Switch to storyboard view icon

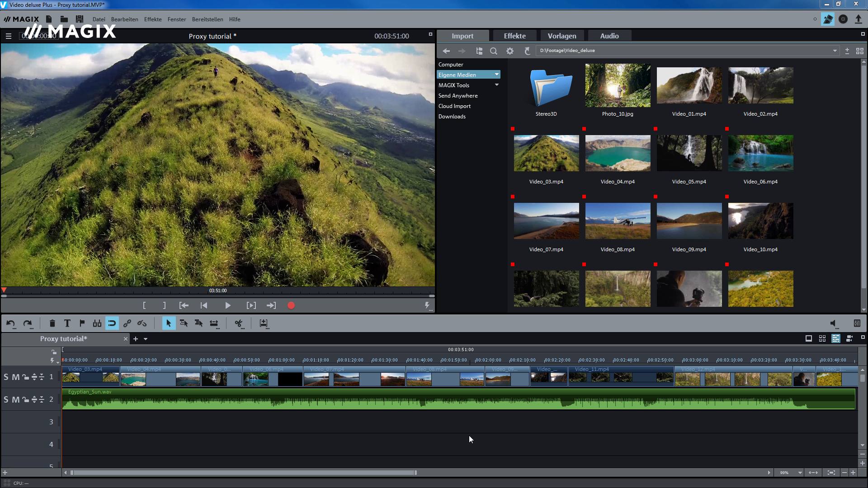(809, 338)
